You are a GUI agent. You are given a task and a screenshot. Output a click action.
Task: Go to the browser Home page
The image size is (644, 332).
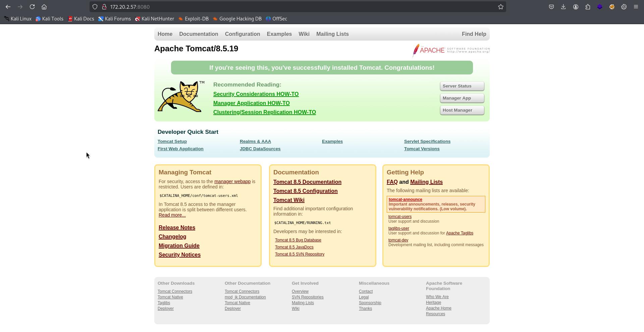(x=44, y=7)
